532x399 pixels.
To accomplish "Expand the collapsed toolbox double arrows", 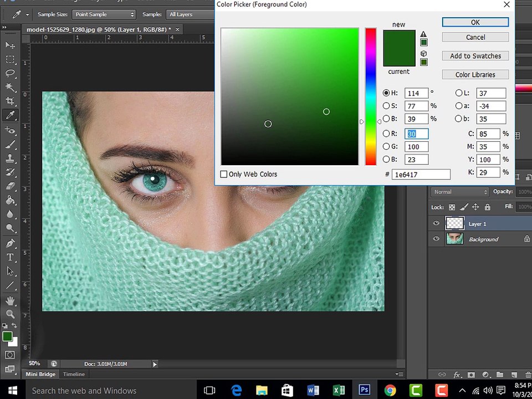I will (x=4, y=27).
